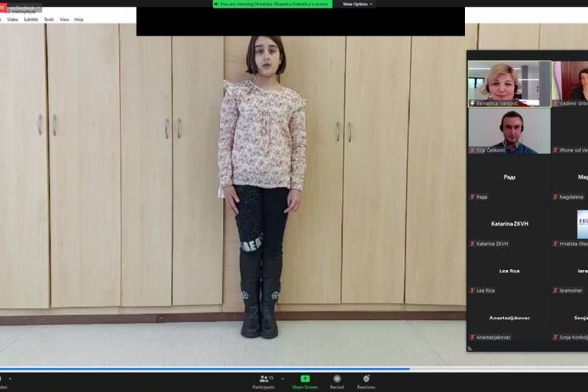Click muted mic icon next to Katarina ZKVH
588x392 pixels.
click(472, 243)
